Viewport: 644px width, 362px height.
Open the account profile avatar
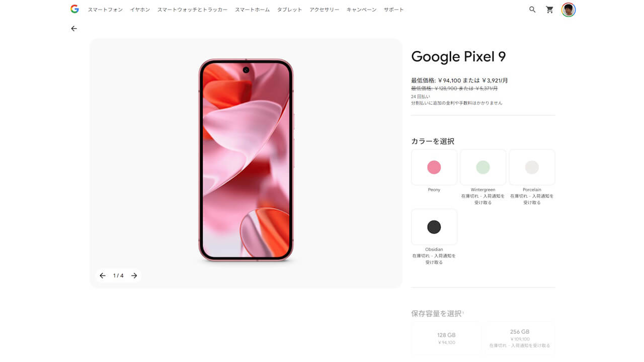click(569, 10)
